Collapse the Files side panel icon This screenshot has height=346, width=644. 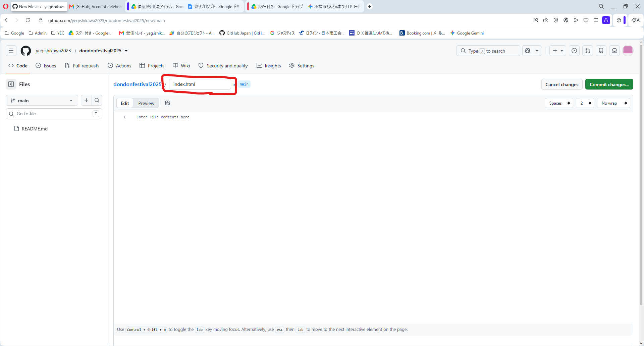(11, 84)
